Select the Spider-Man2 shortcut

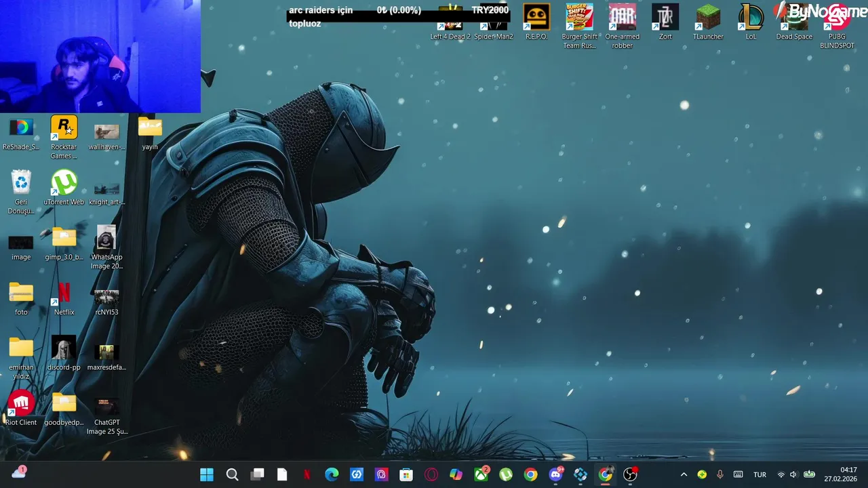494,24
